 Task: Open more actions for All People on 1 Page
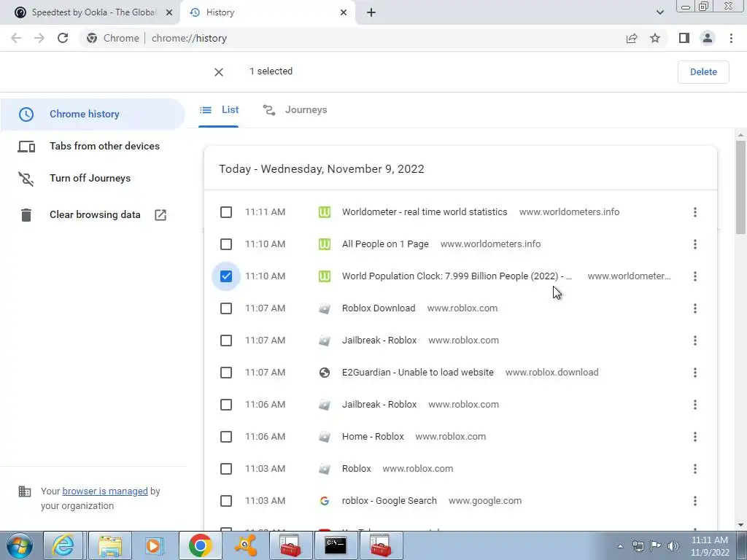[x=695, y=244]
